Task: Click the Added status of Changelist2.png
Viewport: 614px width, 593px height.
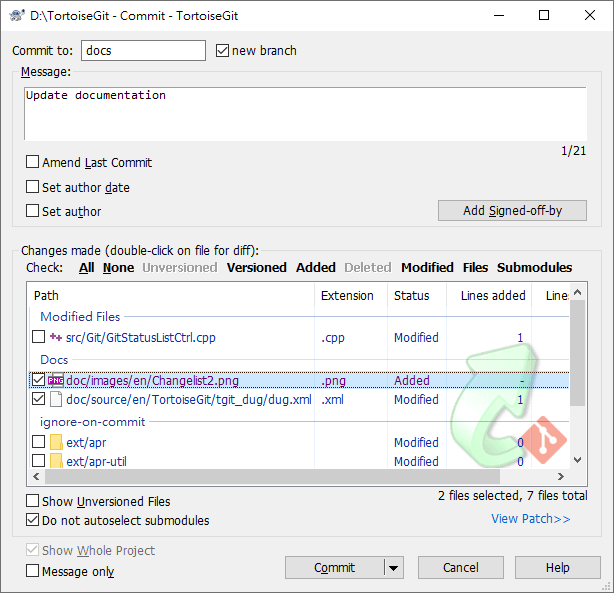Action: tap(412, 380)
